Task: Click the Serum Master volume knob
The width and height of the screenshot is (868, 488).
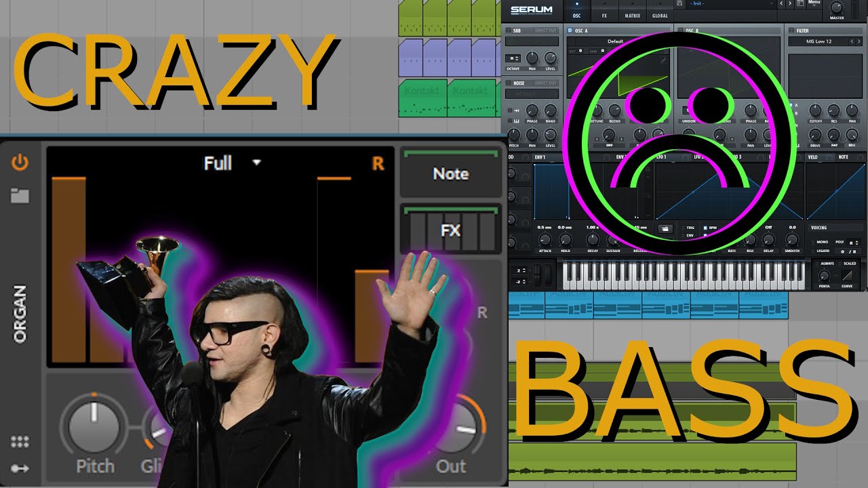Action: tap(837, 7)
